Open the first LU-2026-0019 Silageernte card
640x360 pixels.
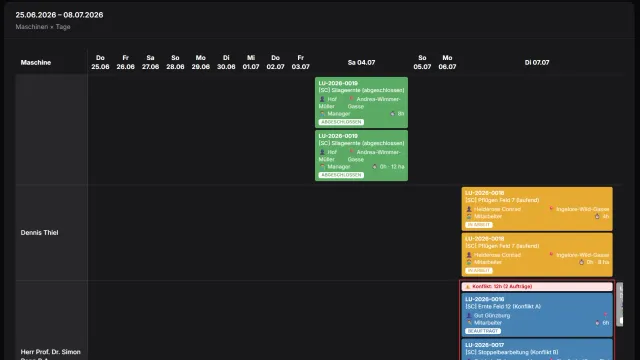tap(361, 102)
